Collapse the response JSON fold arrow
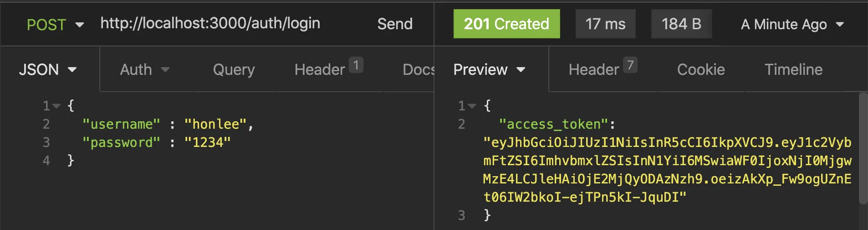Image resolution: width=868 pixels, height=230 pixels. point(472,106)
